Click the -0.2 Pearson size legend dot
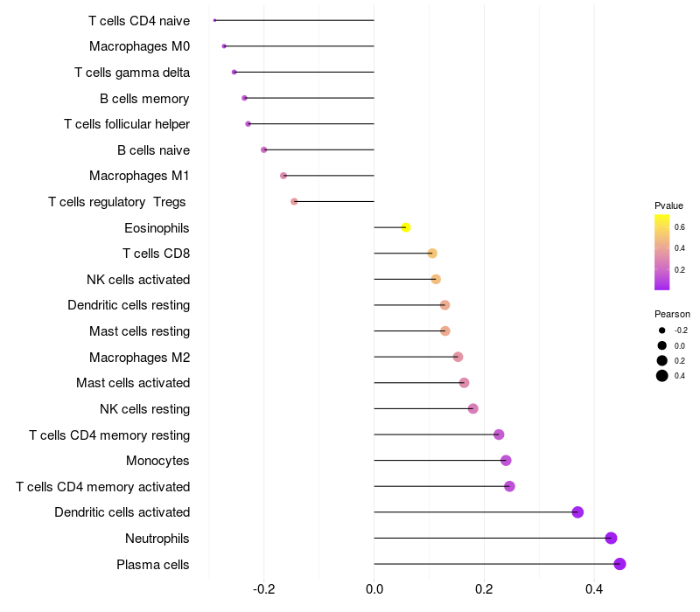Image resolution: width=700 pixels, height=612 pixels. [662, 330]
